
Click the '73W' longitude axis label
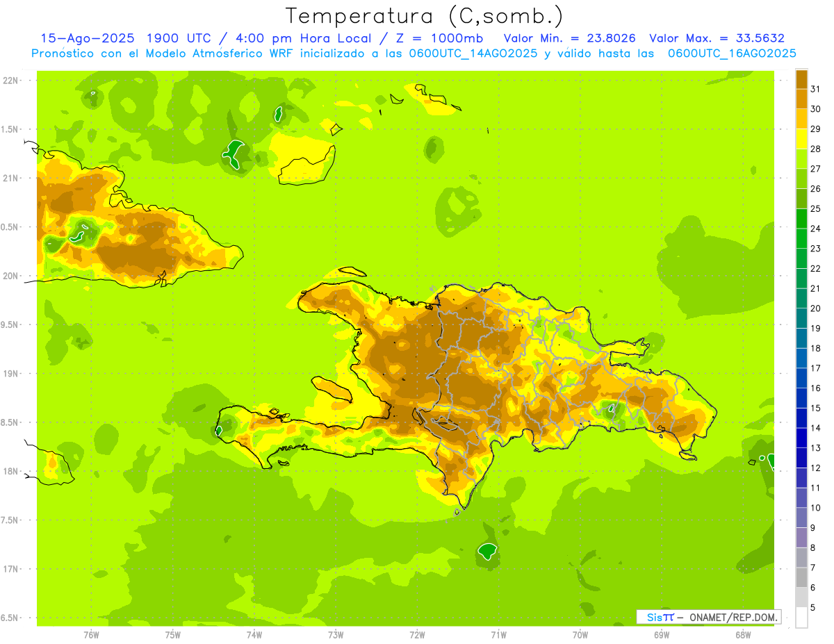pos(336,634)
